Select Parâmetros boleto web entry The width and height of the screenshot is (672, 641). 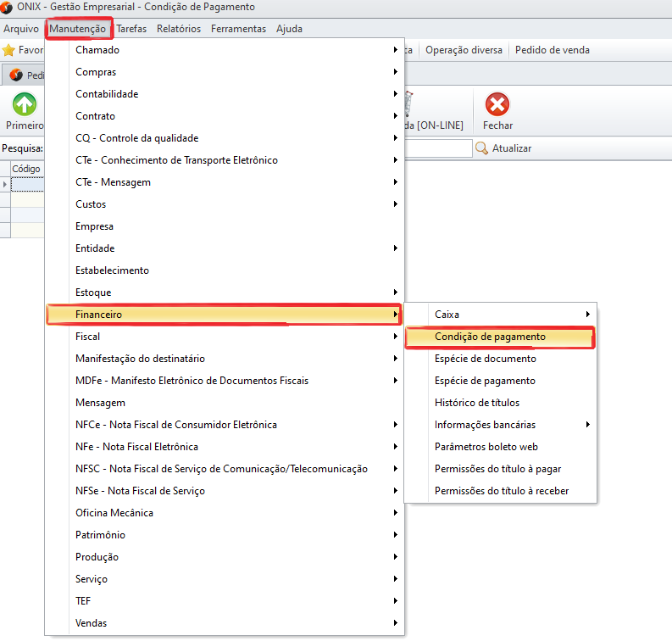486,447
